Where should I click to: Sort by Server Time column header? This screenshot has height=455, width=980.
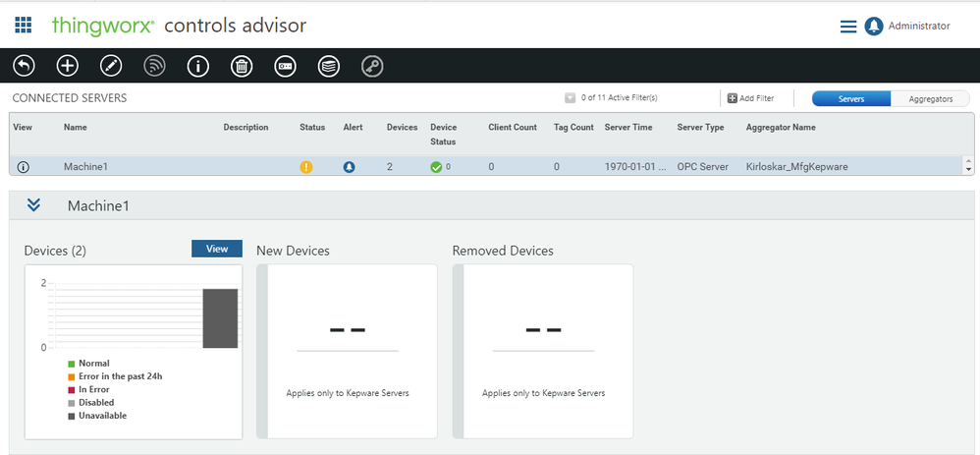point(628,127)
